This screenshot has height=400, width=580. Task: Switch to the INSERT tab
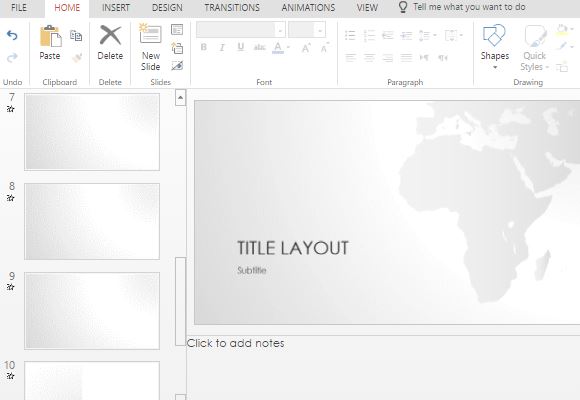[116, 8]
